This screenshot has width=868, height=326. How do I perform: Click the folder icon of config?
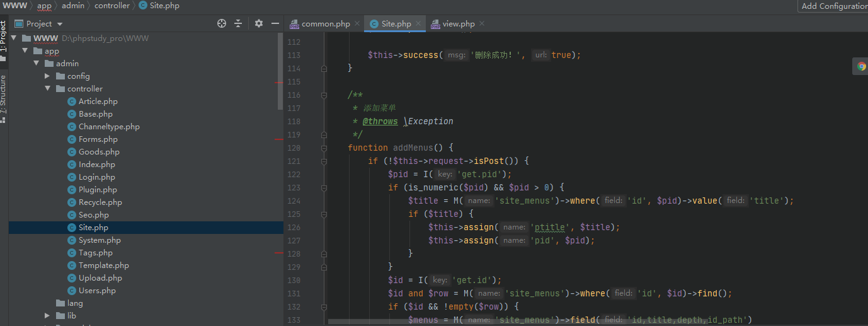pyautogui.click(x=60, y=76)
